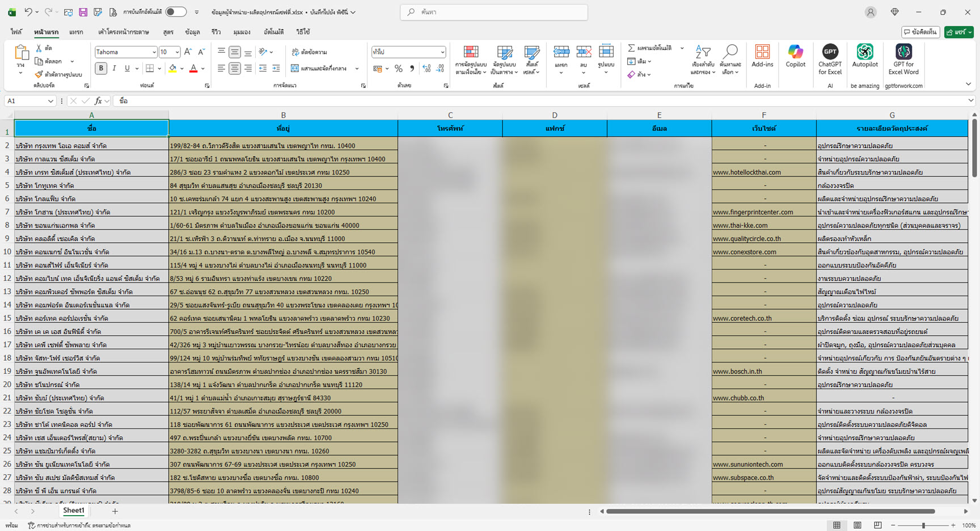Click the Autopilot add-in icon

pyautogui.click(x=864, y=57)
